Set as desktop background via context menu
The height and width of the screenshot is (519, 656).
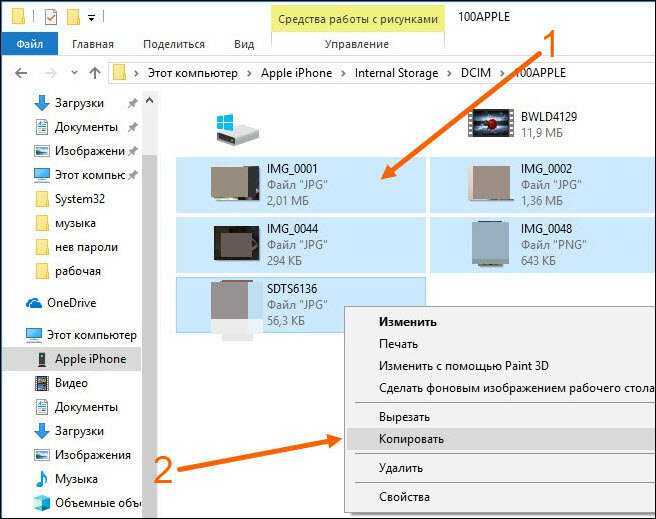coord(500,388)
